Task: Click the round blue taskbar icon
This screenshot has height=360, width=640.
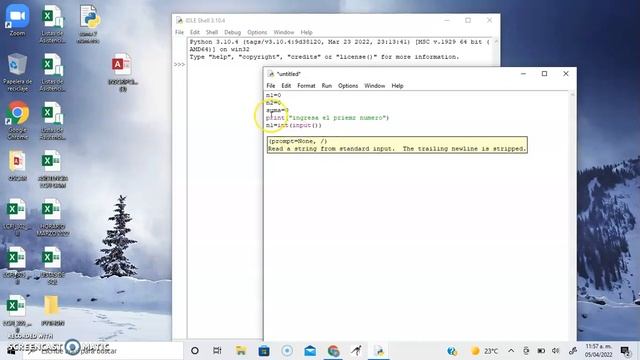Action: pyautogui.click(x=287, y=351)
